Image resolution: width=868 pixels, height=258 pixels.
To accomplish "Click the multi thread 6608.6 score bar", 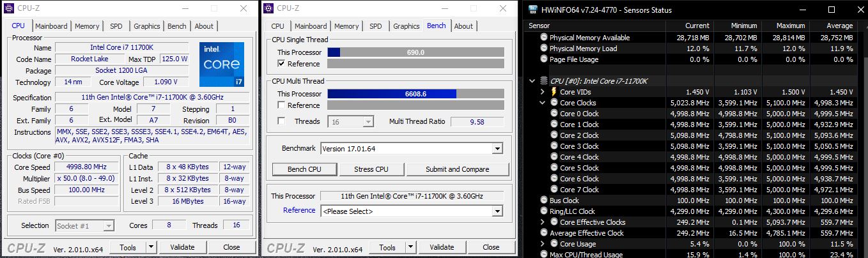I will click(416, 94).
